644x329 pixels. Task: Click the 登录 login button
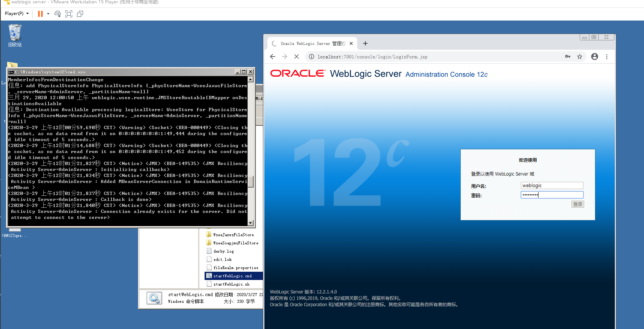[578, 204]
